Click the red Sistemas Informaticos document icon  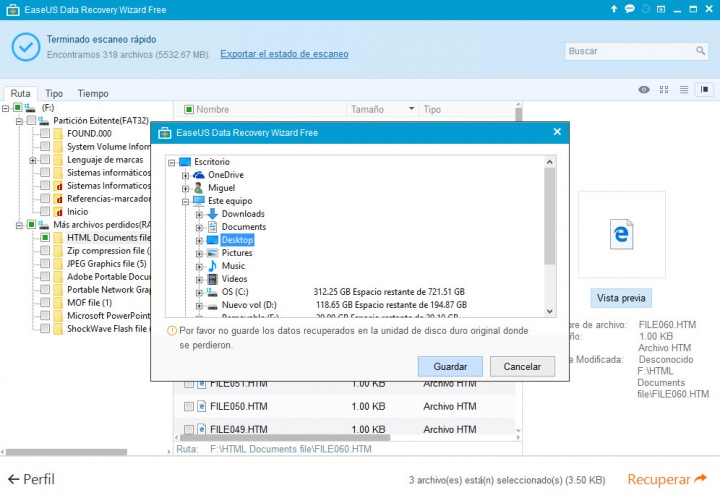point(58,186)
